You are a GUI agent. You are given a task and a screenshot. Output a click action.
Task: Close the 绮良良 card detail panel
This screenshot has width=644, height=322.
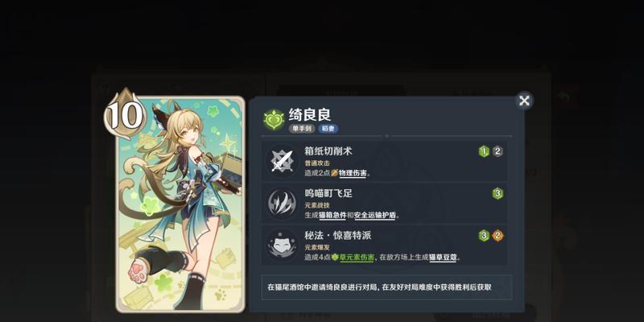tap(524, 101)
